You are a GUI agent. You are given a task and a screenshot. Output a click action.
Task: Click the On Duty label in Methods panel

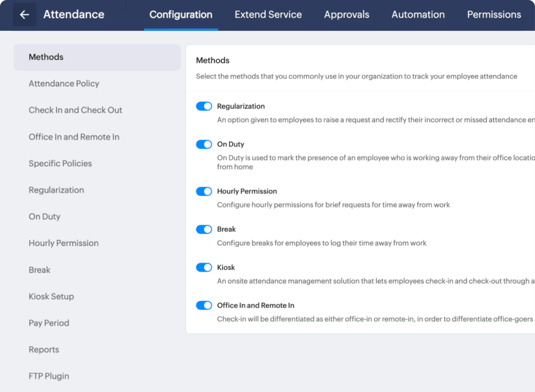230,144
